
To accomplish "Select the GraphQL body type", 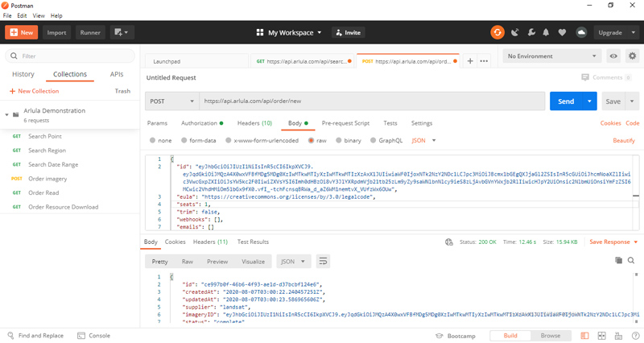I will coord(373,140).
